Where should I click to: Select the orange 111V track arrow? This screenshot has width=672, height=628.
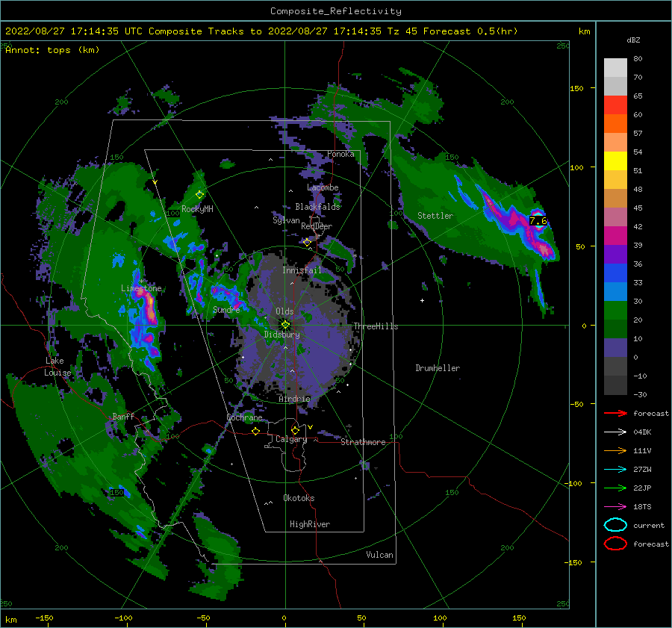tap(615, 450)
